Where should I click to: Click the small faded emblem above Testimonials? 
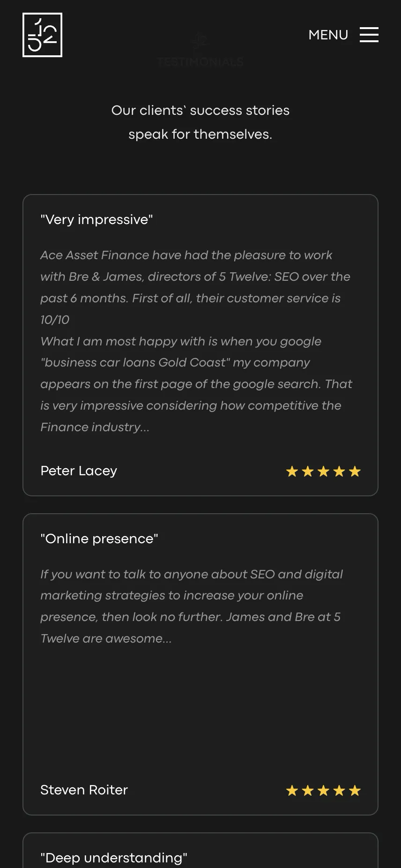tap(200, 41)
